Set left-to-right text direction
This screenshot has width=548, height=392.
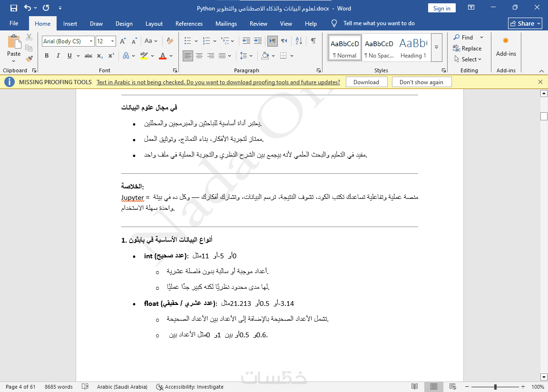click(273, 41)
